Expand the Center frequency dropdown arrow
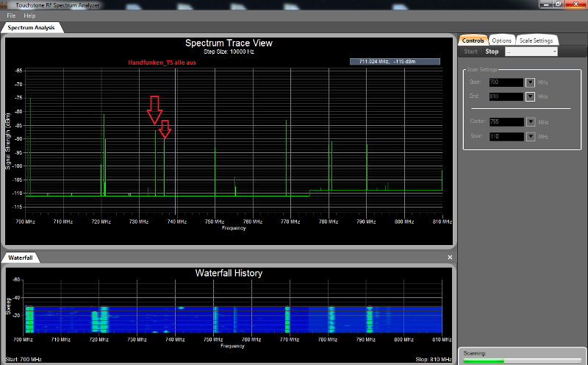This screenshot has height=365, width=588. click(x=530, y=122)
